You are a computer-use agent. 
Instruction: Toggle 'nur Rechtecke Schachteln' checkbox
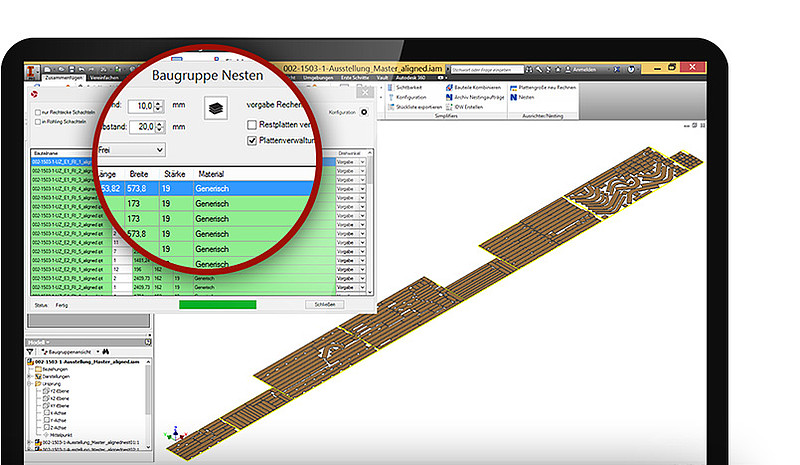point(38,112)
